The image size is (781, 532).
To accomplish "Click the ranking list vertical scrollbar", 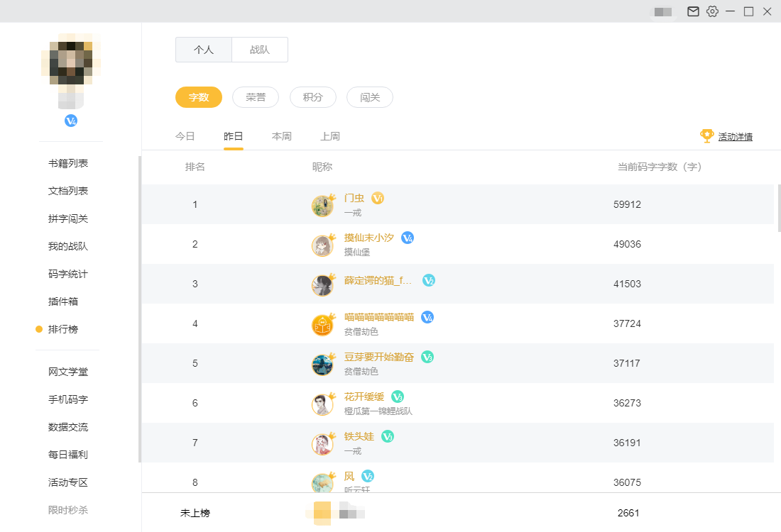I will (x=779, y=208).
